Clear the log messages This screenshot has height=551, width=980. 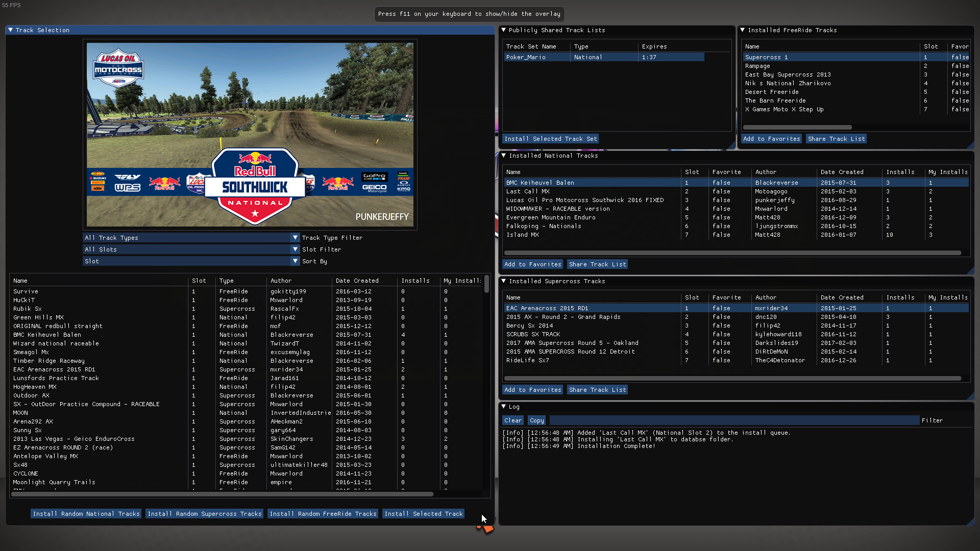pos(512,420)
